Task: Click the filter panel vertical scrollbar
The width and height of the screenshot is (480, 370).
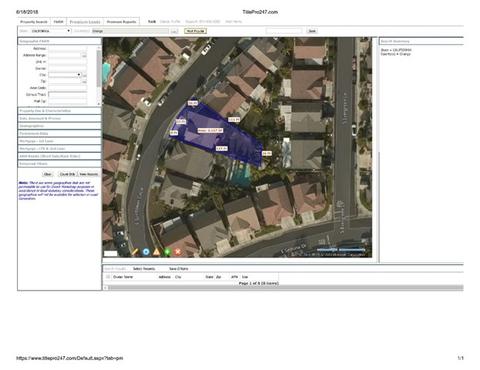Action: coord(99,76)
